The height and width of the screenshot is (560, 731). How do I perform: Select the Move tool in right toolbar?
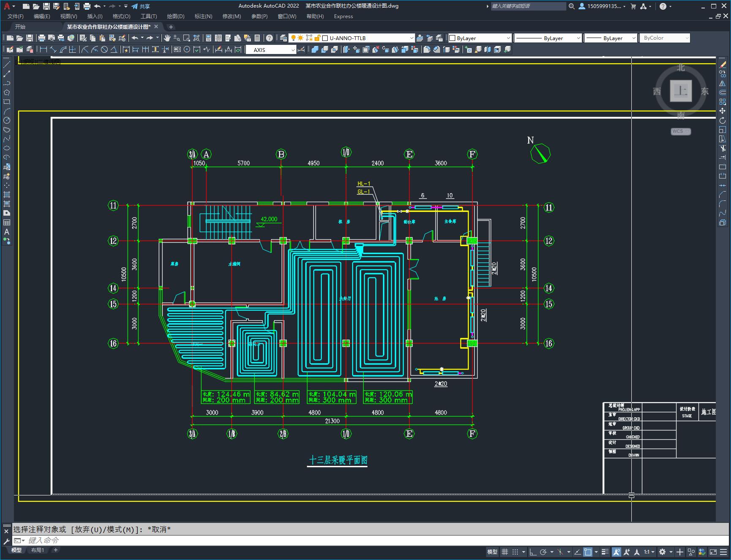723,111
